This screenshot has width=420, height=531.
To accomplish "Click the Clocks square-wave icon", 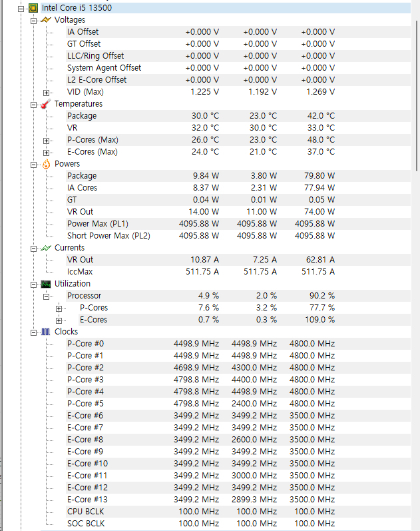I will point(46,332).
